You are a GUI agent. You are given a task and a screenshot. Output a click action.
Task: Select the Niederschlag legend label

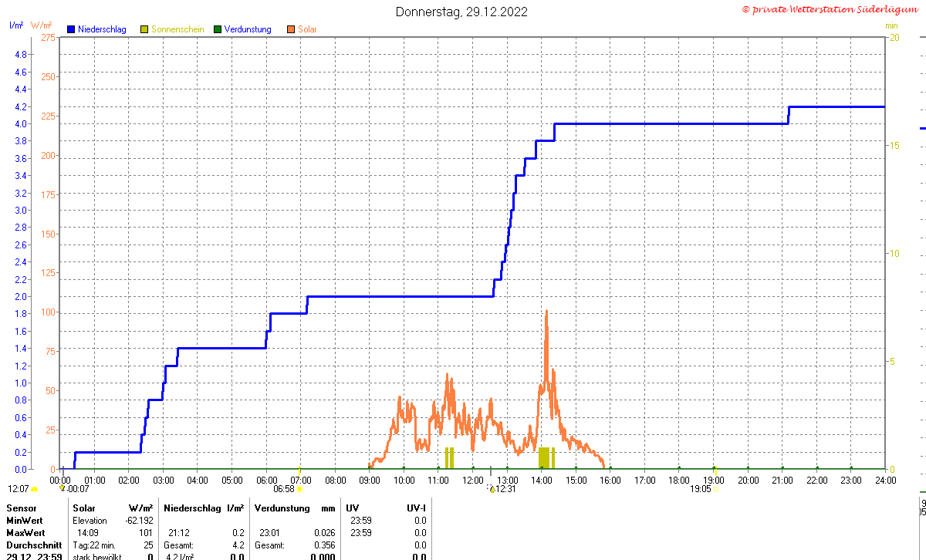(101, 29)
